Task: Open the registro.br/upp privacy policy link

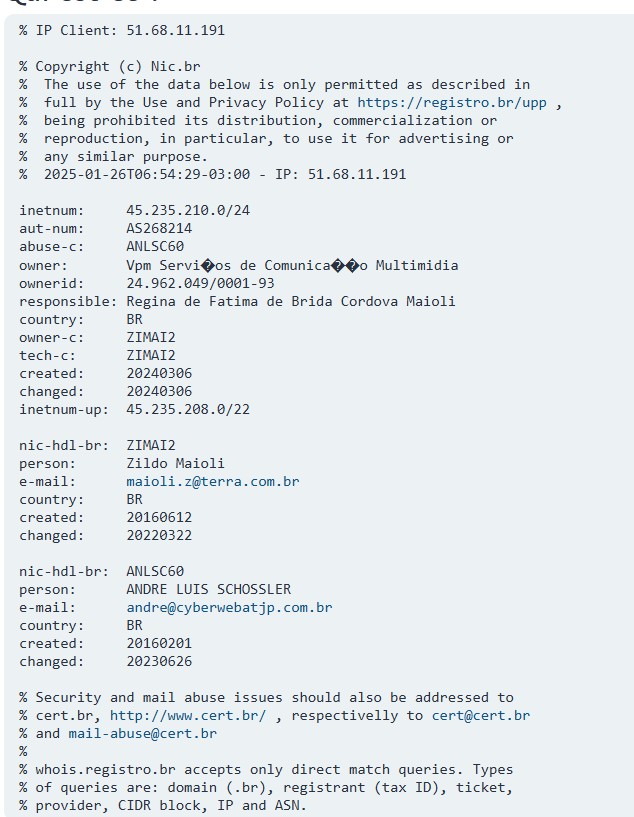Action: (x=452, y=102)
